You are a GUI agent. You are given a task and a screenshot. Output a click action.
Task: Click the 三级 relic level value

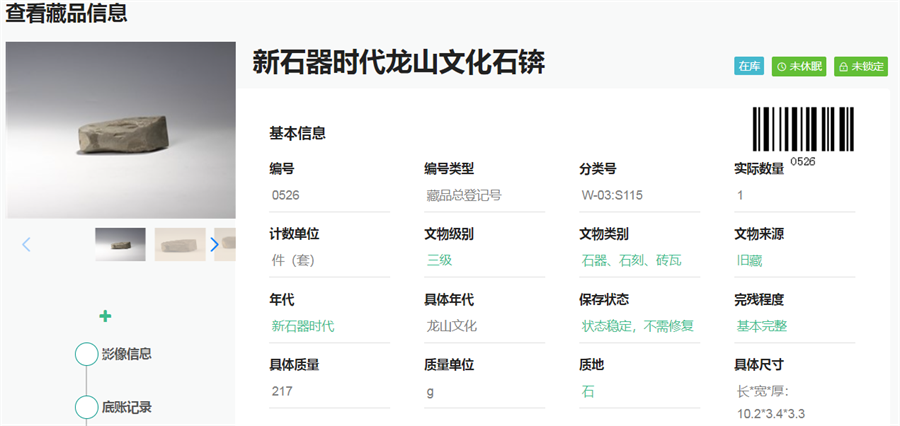[439, 261]
